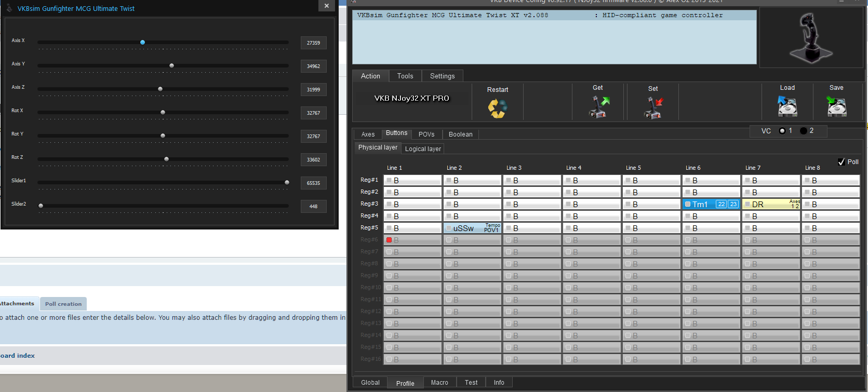Open the Tools tab

click(405, 76)
